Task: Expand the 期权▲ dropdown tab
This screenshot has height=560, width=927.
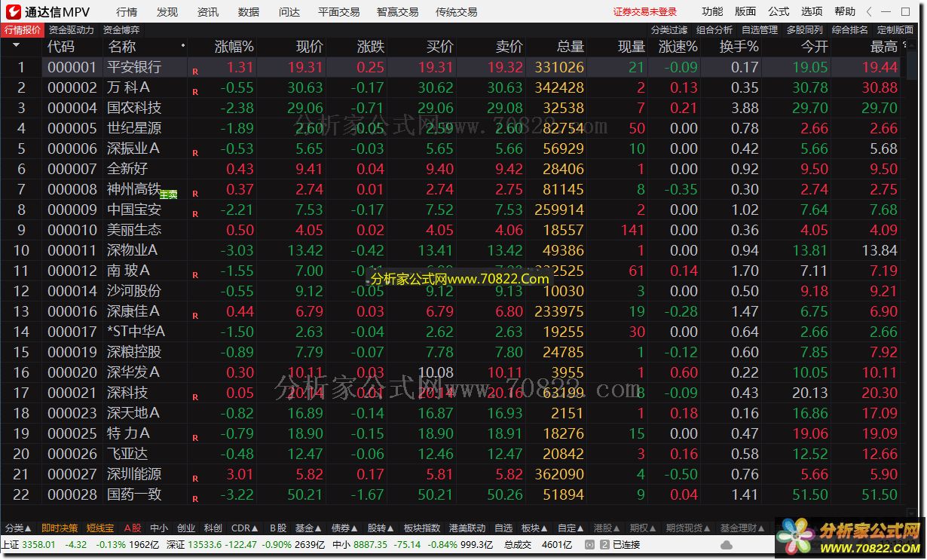Action: pos(643,528)
